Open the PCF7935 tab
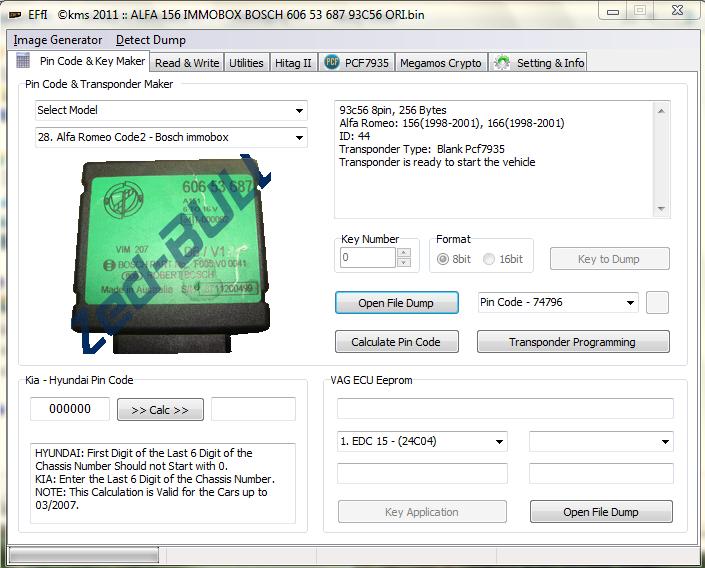705x568 pixels. [357, 63]
